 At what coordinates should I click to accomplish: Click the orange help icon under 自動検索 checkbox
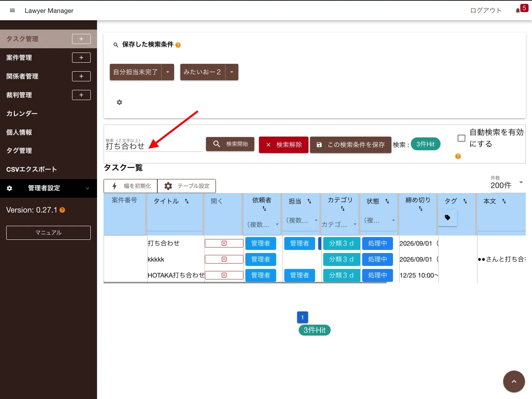point(458,156)
